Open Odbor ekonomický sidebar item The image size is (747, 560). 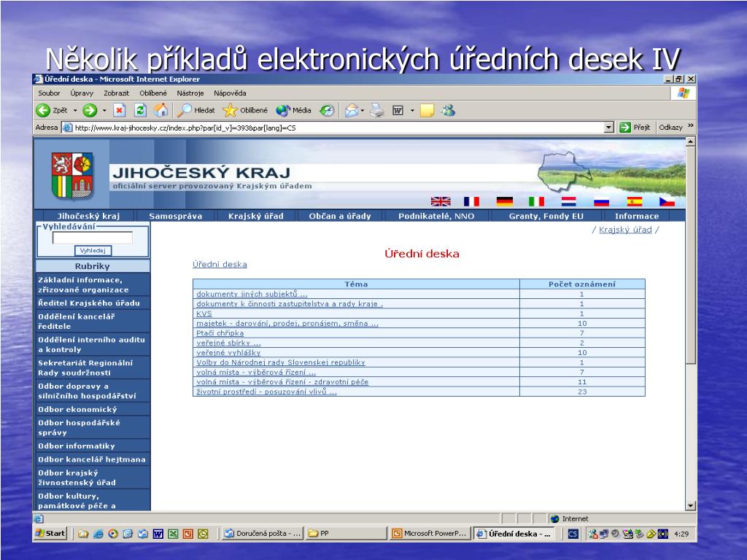(93, 410)
